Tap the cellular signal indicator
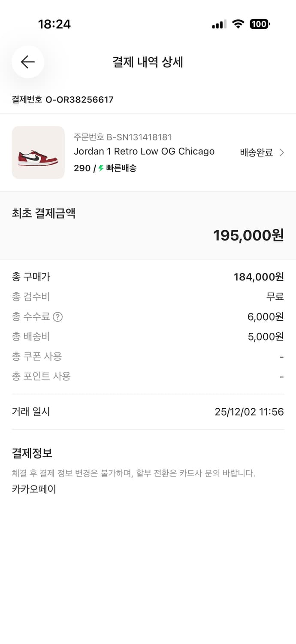 218,24
